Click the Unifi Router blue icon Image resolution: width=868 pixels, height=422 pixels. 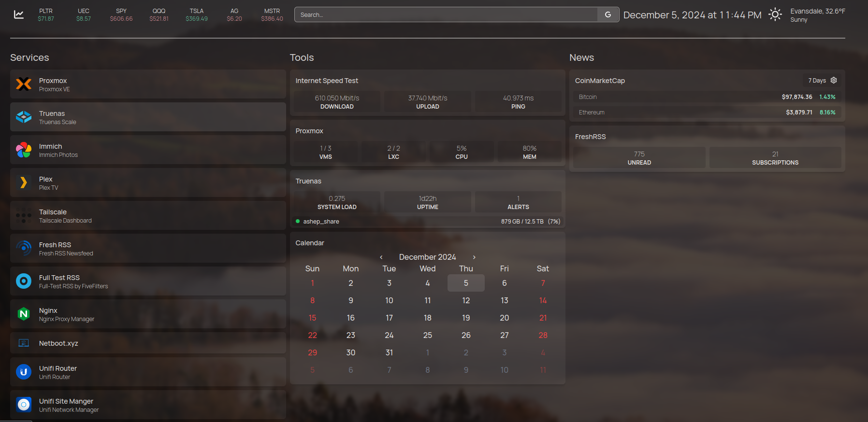tap(23, 372)
